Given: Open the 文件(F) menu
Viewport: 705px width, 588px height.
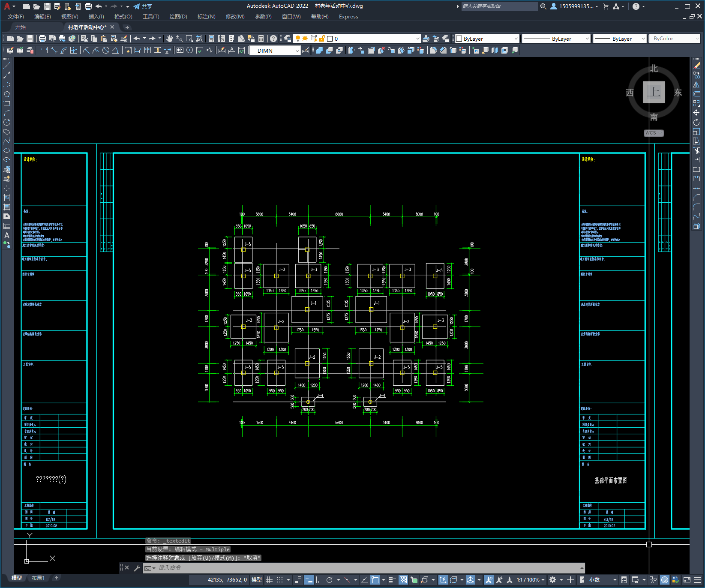Looking at the screenshot, I should (x=16, y=17).
